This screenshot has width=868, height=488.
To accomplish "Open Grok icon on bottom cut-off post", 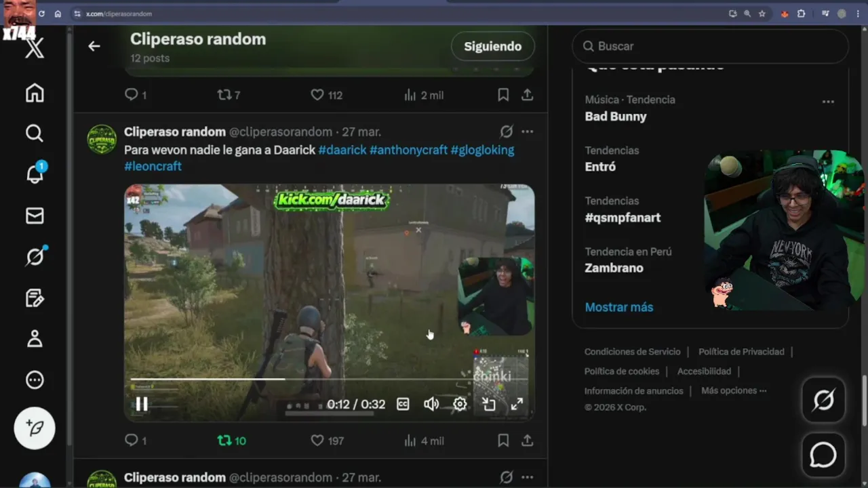I will pyautogui.click(x=507, y=477).
